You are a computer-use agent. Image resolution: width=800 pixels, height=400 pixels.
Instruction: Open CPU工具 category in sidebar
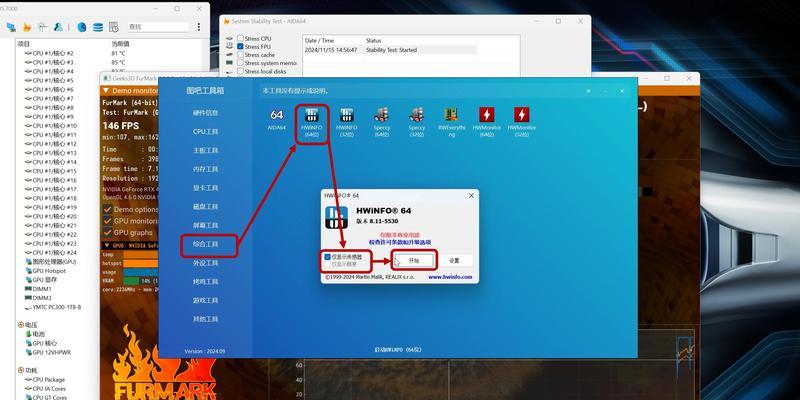pos(205,132)
